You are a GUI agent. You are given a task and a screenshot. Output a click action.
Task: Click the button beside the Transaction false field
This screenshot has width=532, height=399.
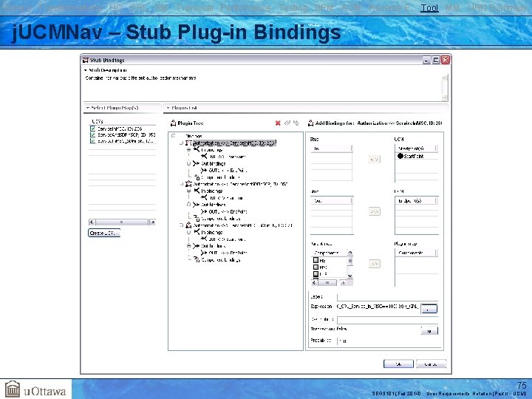pos(429,331)
